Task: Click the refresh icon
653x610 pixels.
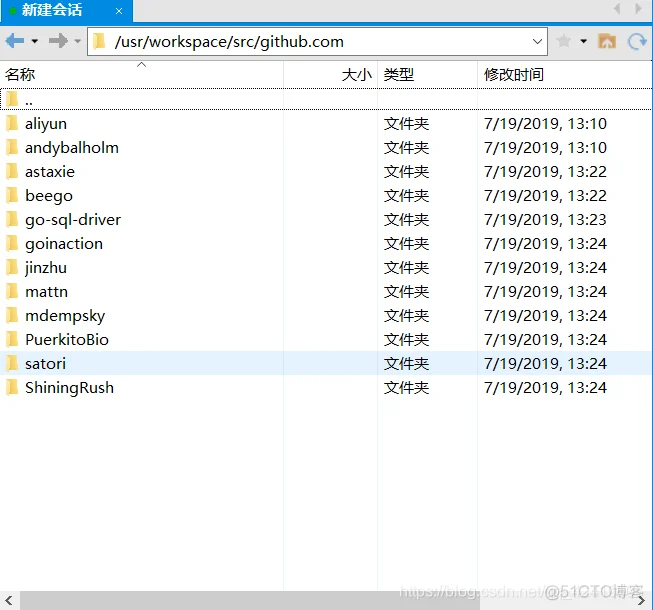Action: coord(637,41)
